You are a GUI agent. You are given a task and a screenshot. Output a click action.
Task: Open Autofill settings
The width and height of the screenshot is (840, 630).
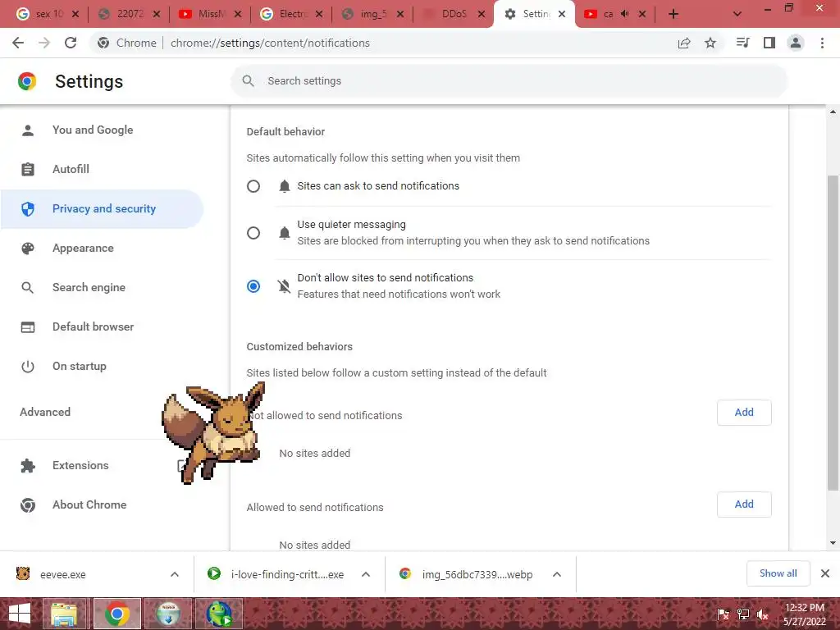point(71,169)
